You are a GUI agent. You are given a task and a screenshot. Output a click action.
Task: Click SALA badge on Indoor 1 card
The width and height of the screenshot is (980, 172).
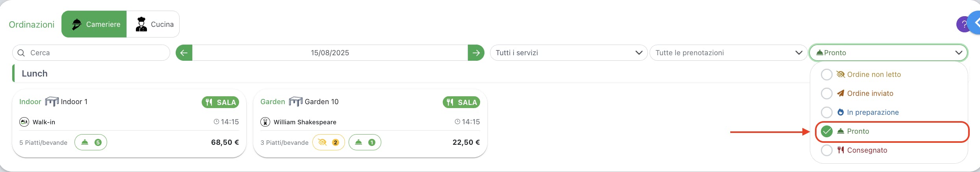pyautogui.click(x=221, y=102)
